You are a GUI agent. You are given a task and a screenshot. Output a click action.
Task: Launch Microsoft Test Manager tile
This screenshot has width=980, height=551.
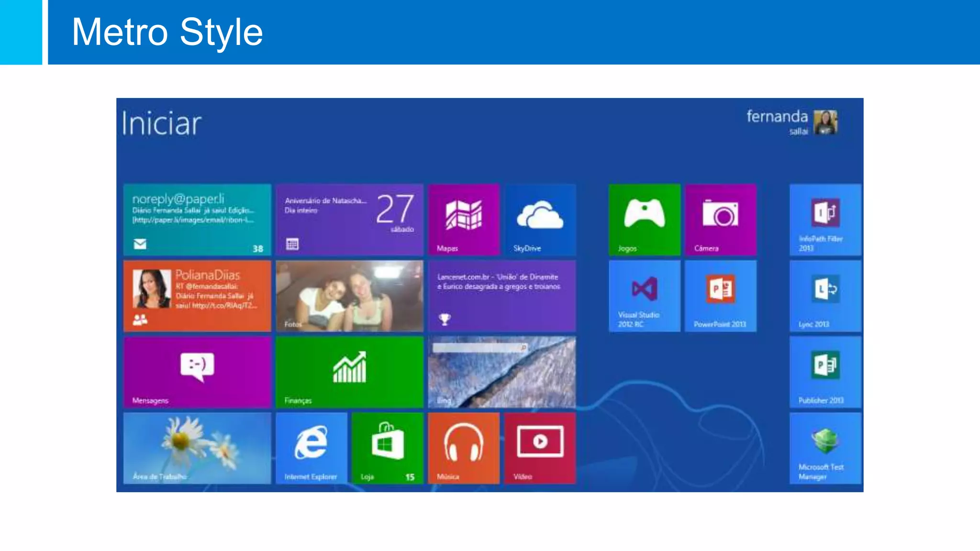pyautogui.click(x=825, y=448)
